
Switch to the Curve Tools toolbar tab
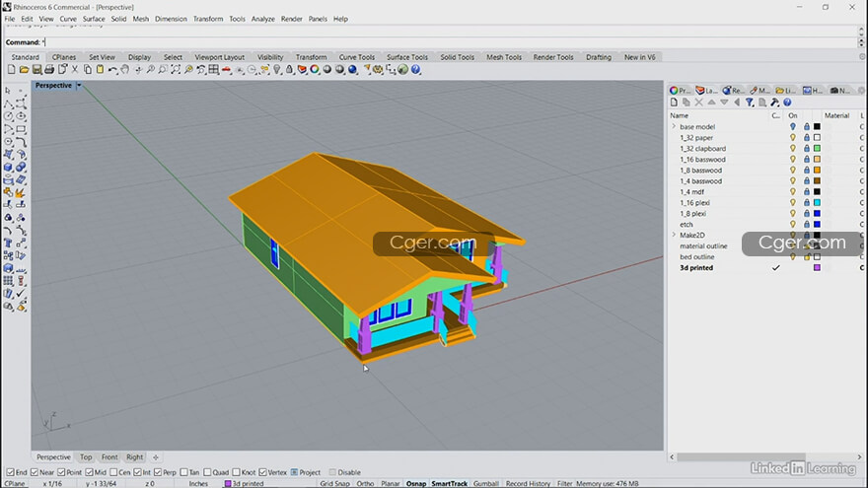(356, 57)
